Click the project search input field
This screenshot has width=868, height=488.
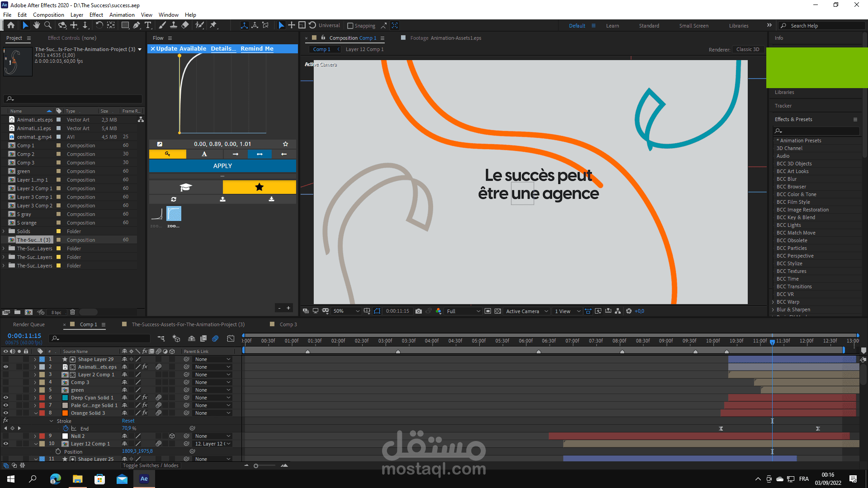pyautogui.click(x=75, y=99)
